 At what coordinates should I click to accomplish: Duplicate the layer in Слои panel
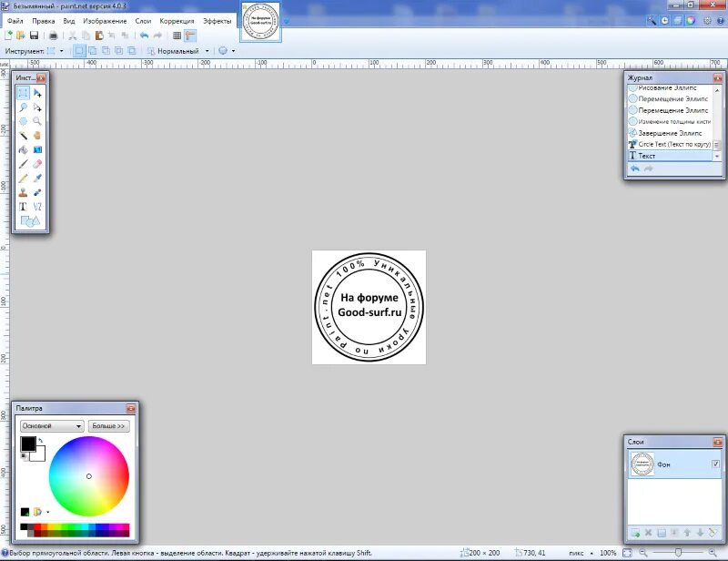point(662,533)
